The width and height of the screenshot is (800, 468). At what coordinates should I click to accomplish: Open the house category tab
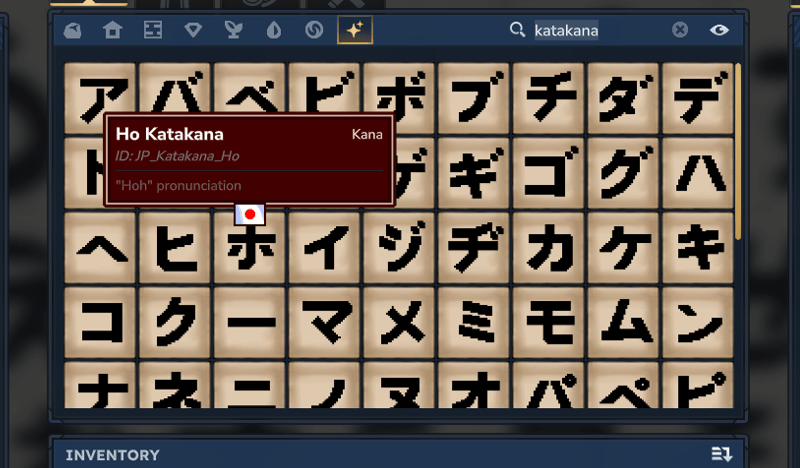click(x=112, y=30)
